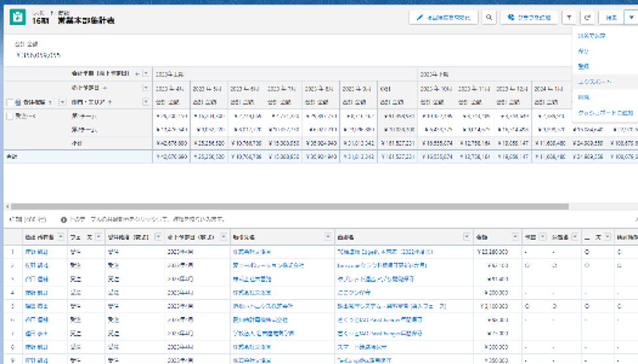
Task: Click the up arrow beside the 部門・エリア header
Action: 110,102
